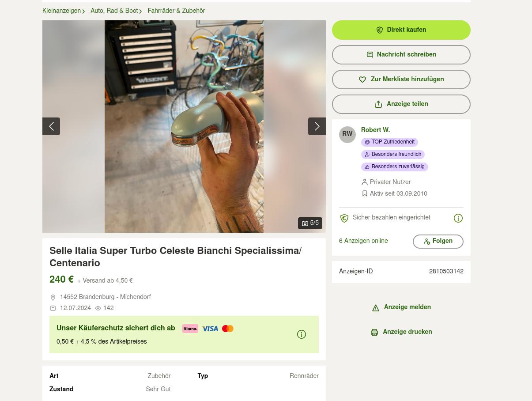Open Robert W. seller profile
Image resolution: width=532 pixels, height=401 pixels.
tap(375, 130)
